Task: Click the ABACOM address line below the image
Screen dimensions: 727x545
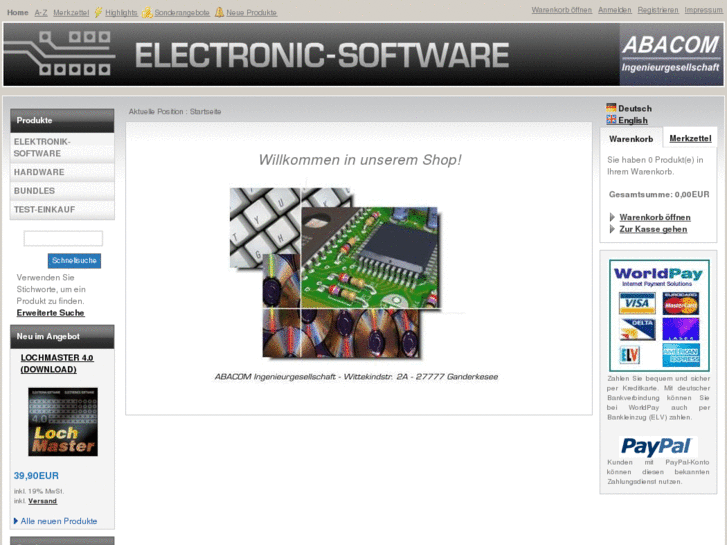Action: (356, 377)
